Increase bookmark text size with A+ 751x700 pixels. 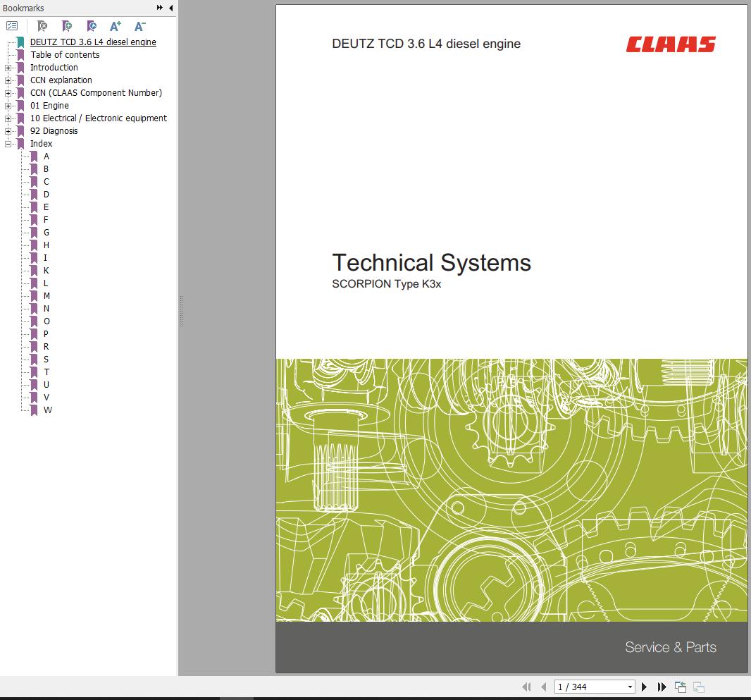pyautogui.click(x=116, y=26)
